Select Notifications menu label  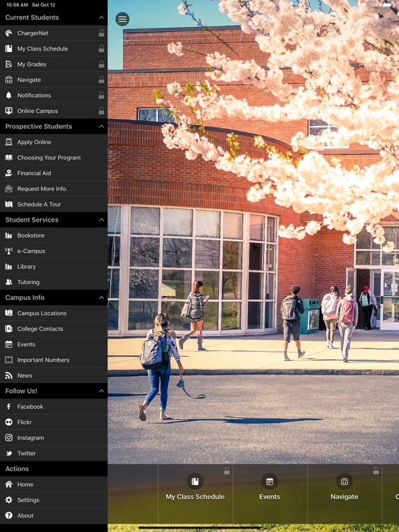click(34, 96)
